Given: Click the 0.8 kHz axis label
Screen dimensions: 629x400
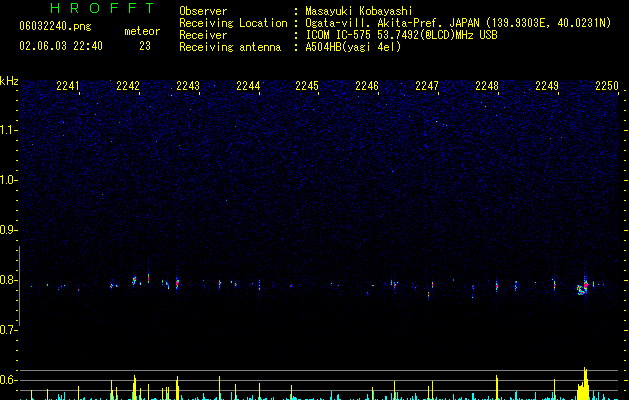Looking at the screenshot, I should click(x=9, y=280).
